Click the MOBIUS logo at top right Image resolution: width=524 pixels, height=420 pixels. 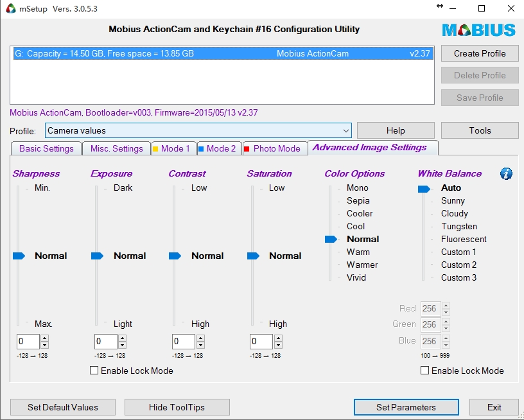click(x=479, y=30)
